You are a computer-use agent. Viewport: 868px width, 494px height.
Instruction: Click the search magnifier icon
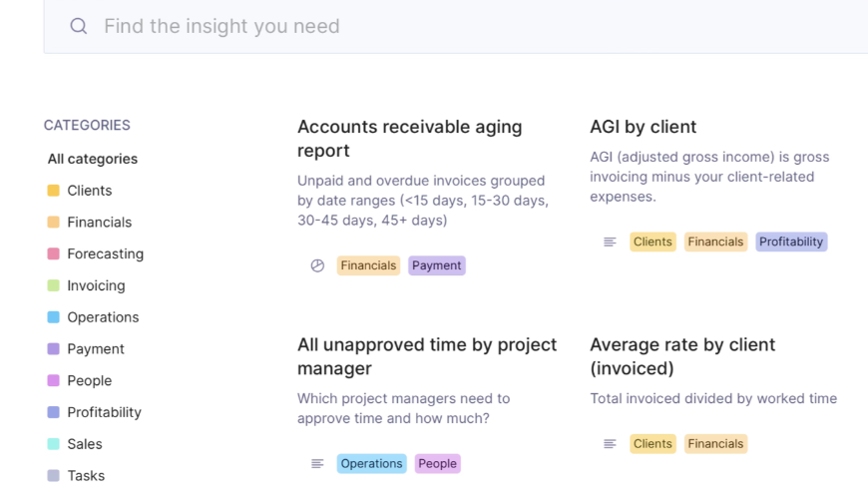click(x=79, y=26)
